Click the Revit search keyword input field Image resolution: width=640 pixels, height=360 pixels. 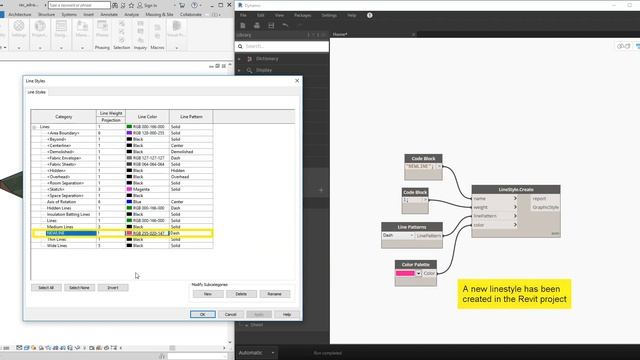click(x=79, y=5)
